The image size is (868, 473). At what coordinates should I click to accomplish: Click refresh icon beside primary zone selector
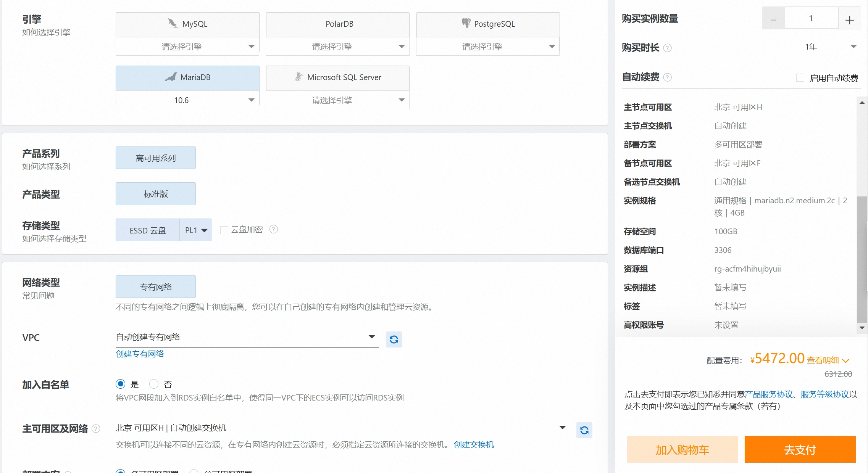(584, 430)
